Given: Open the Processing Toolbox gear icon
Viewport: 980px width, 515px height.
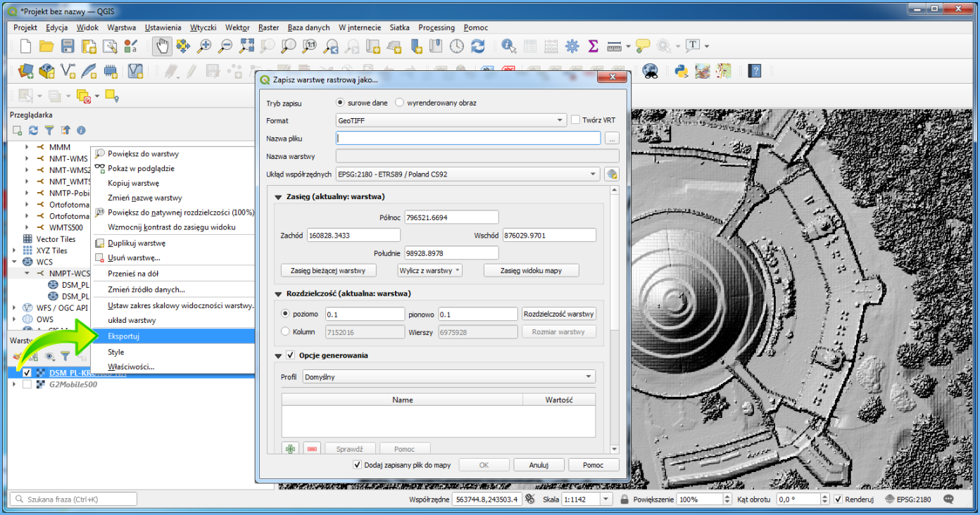Looking at the screenshot, I should point(572,46).
